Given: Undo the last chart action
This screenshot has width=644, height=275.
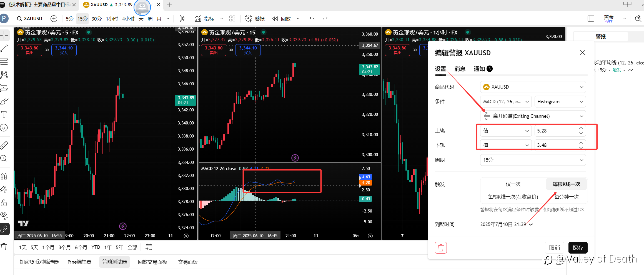Looking at the screenshot, I should tap(312, 19).
